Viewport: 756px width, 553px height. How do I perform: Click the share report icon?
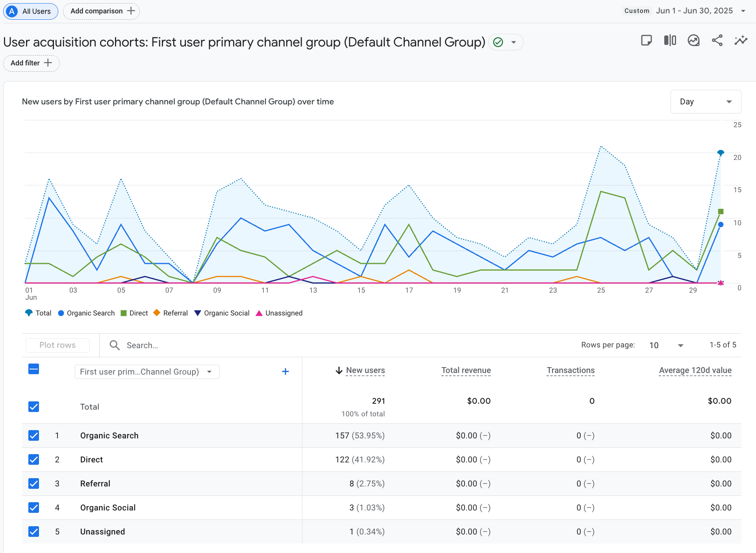click(717, 41)
